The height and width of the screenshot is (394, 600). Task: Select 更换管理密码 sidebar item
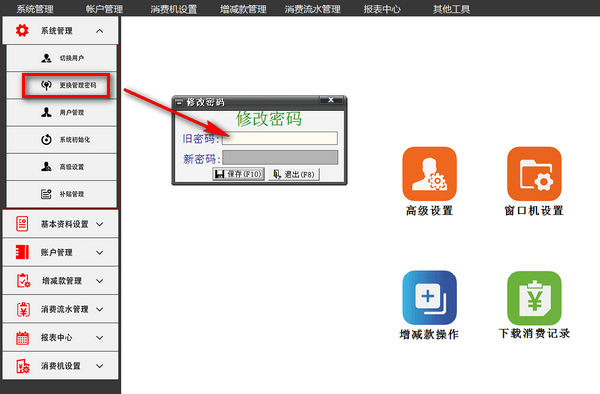click(61, 85)
